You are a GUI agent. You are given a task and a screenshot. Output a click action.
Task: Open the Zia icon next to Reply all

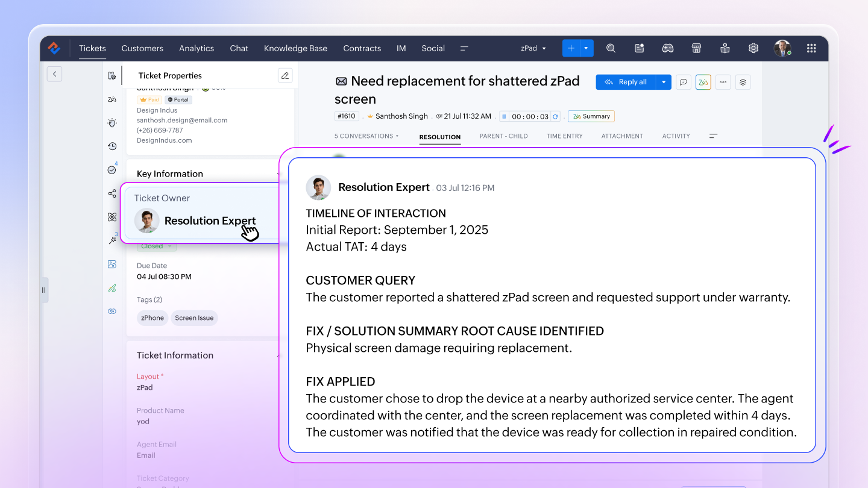pyautogui.click(x=703, y=82)
